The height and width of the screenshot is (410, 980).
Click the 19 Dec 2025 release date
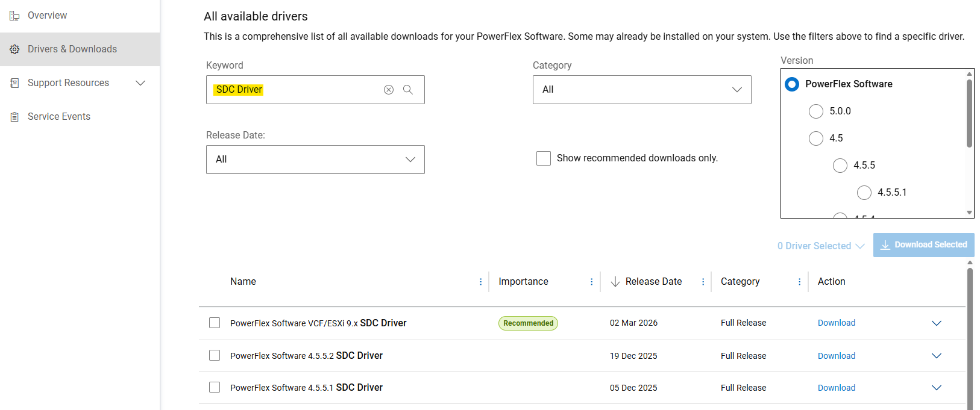coord(633,356)
